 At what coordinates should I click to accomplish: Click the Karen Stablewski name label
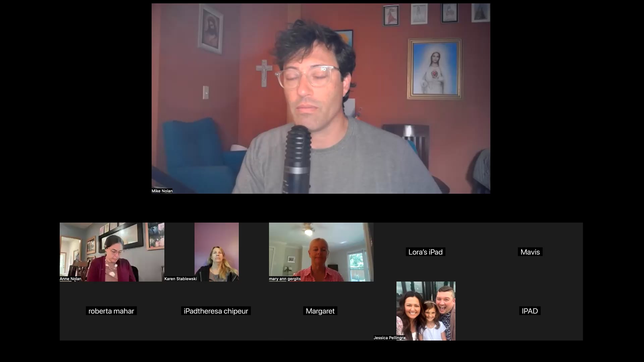[180, 279]
